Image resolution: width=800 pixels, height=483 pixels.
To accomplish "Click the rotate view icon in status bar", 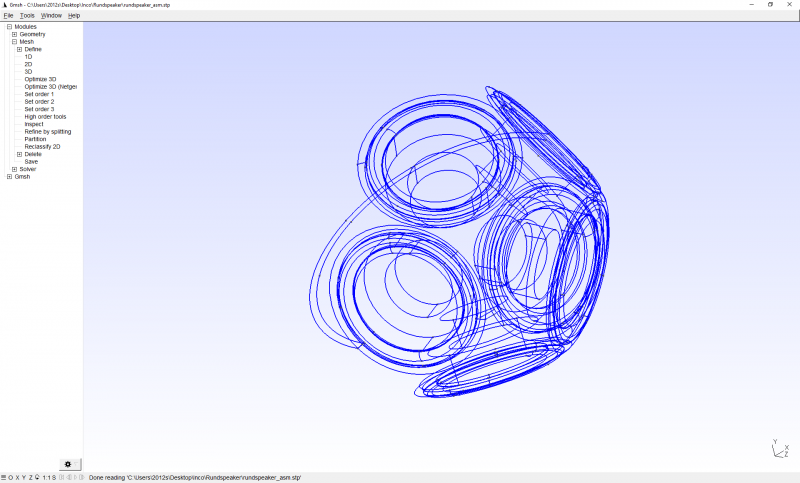I will pyautogui.click(x=37, y=478).
